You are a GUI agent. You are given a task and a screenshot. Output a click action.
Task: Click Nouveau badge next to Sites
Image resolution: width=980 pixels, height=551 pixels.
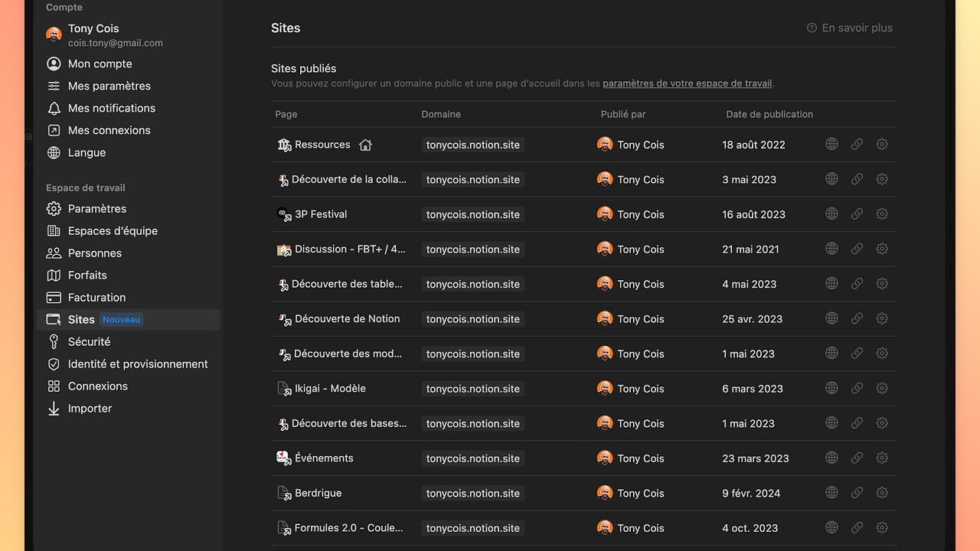pyautogui.click(x=122, y=320)
